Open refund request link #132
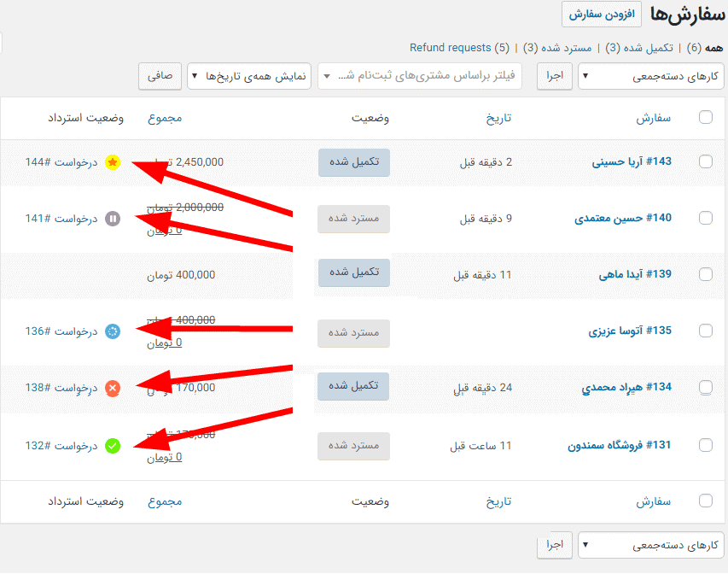This screenshot has width=728, height=574. pos(61,446)
